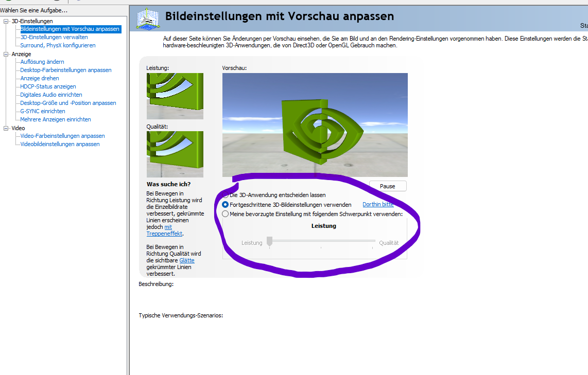This screenshot has height=375, width=588.
Task: Open Desktop-Größe und -Position anpassen
Action: click(x=68, y=103)
